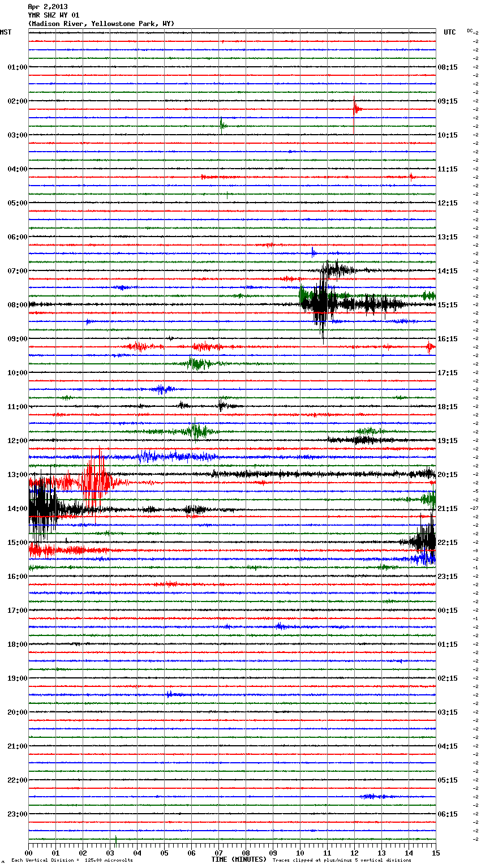The height and width of the screenshot is (868, 481).
Task: Select the "05:15" UTC time label
Action: 448,780
